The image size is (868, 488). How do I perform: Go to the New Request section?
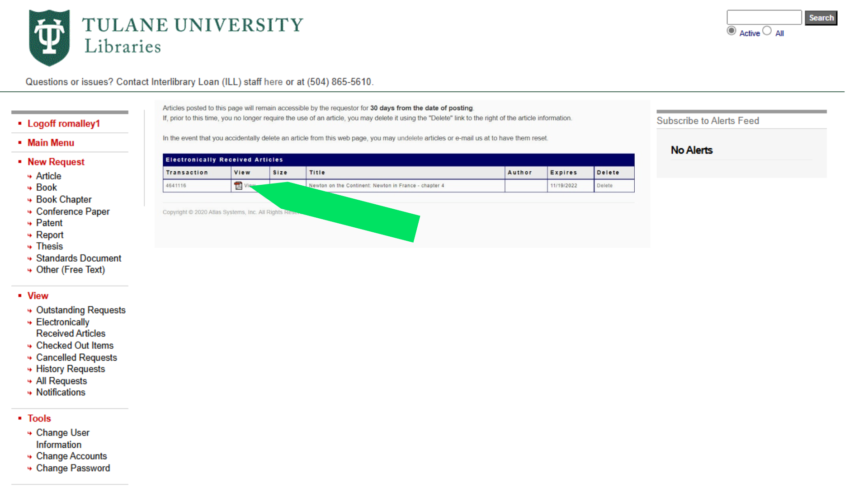pos(56,161)
